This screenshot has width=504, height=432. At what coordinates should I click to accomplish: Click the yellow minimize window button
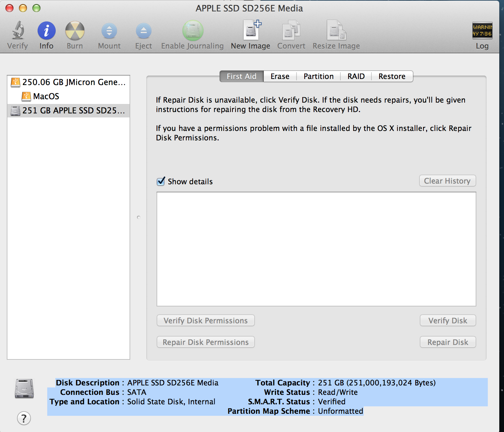[x=23, y=8]
